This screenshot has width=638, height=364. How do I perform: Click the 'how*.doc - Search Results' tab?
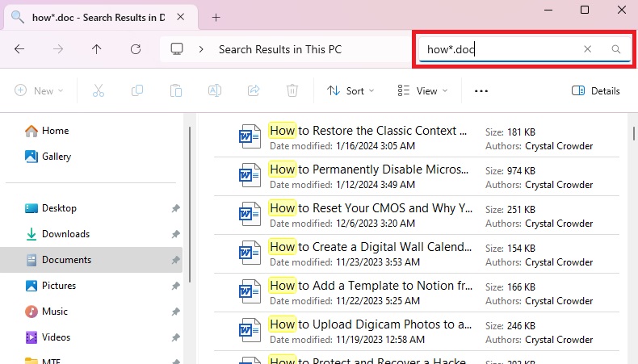click(x=100, y=18)
